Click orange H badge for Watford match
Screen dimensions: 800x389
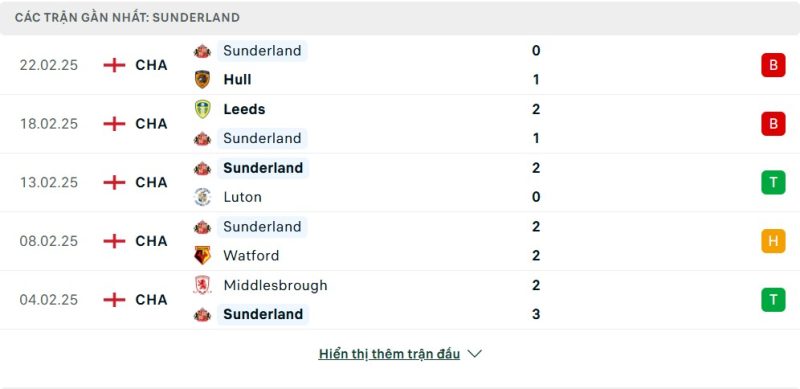773,241
